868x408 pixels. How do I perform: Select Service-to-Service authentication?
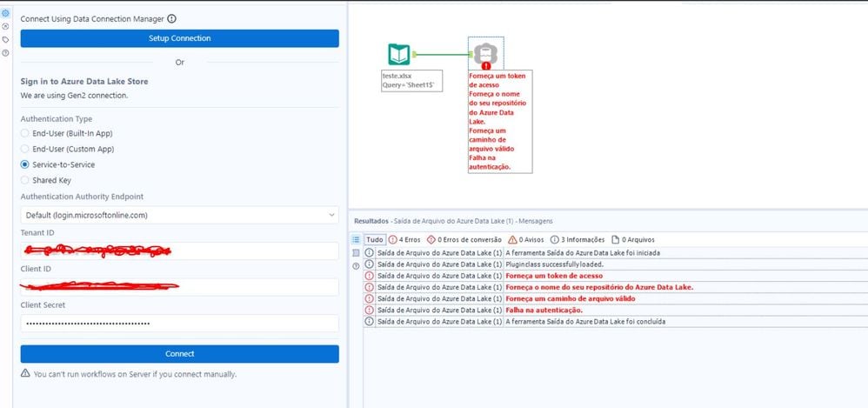point(24,164)
